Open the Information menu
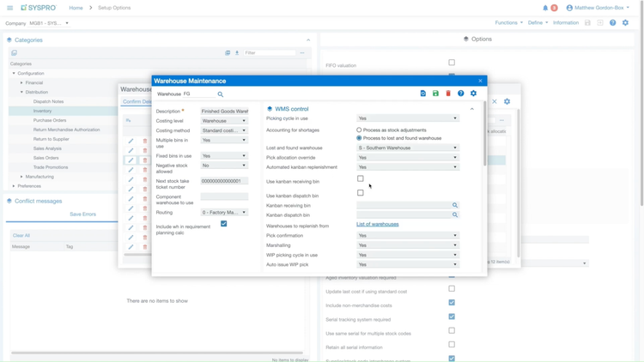This screenshot has height=362, width=644. click(566, 22)
